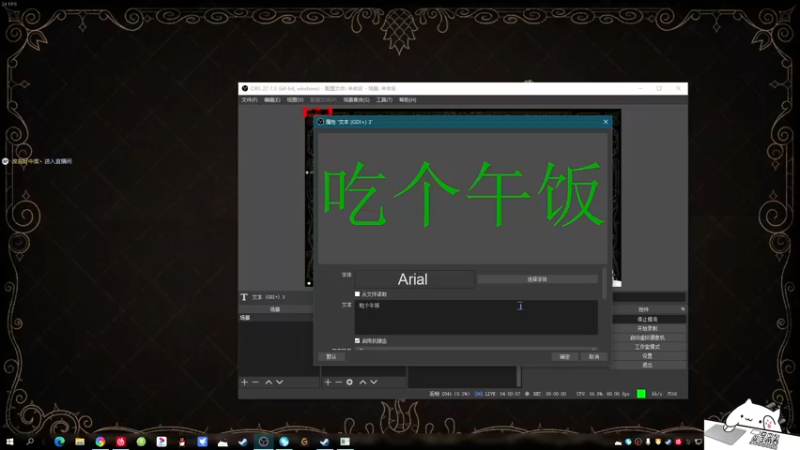Enable read from file checkbox
This screenshot has width=800, height=450.
pyautogui.click(x=357, y=294)
